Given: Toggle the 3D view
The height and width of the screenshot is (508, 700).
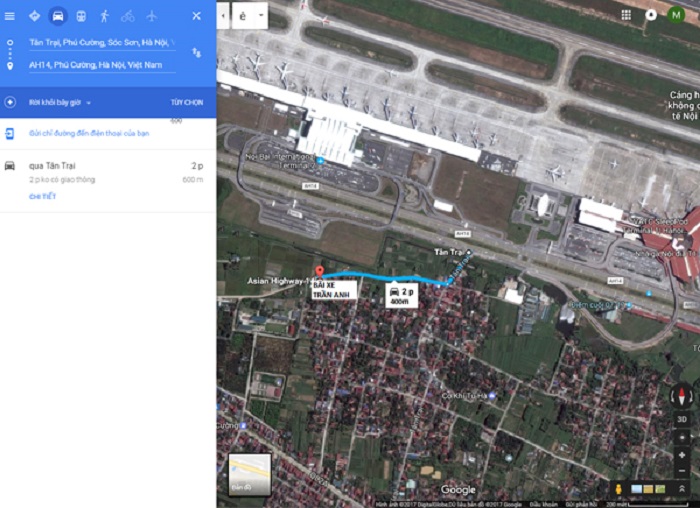Looking at the screenshot, I should point(682,419).
